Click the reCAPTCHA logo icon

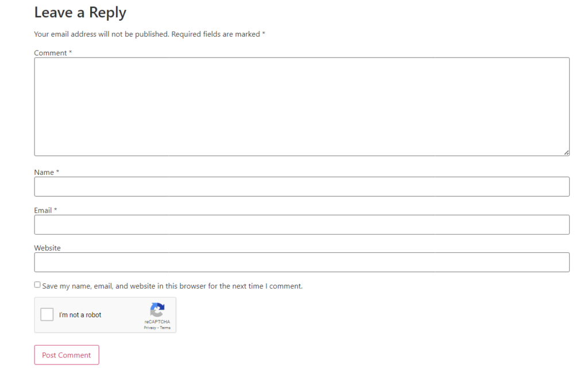[x=157, y=310]
